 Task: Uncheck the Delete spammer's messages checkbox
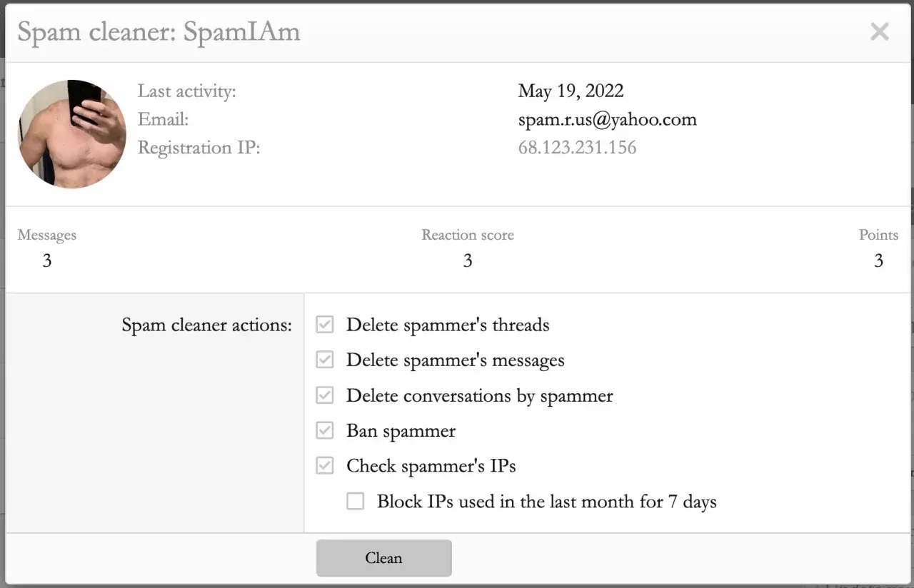tap(325, 360)
